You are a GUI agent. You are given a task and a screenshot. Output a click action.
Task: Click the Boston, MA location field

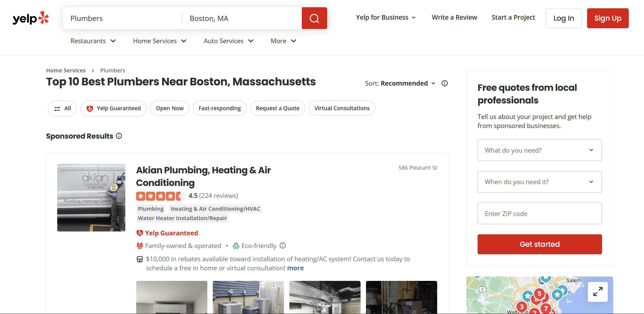pos(242,18)
